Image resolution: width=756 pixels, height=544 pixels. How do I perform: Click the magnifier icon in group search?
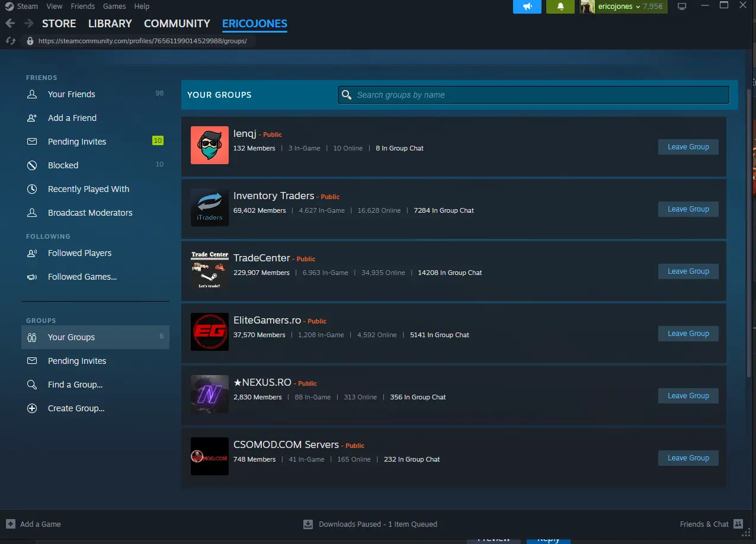[346, 95]
